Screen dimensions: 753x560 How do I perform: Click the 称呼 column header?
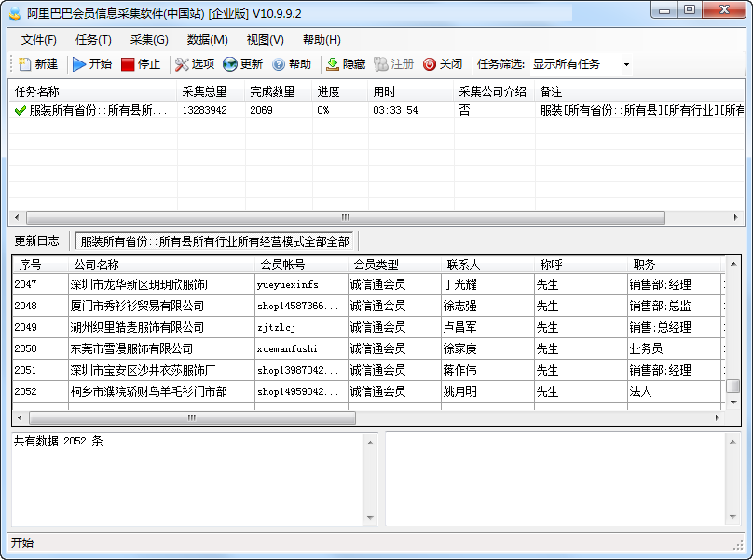click(x=581, y=265)
